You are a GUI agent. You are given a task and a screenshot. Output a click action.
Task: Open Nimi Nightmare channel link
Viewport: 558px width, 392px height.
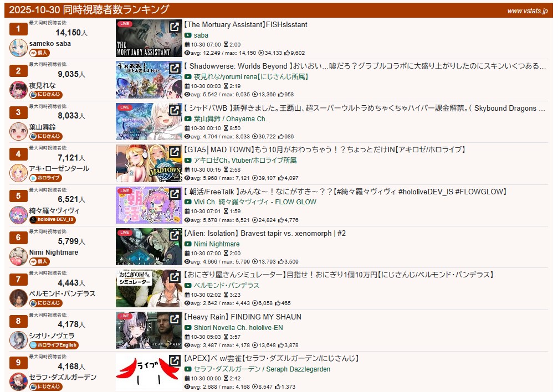click(217, 244)
